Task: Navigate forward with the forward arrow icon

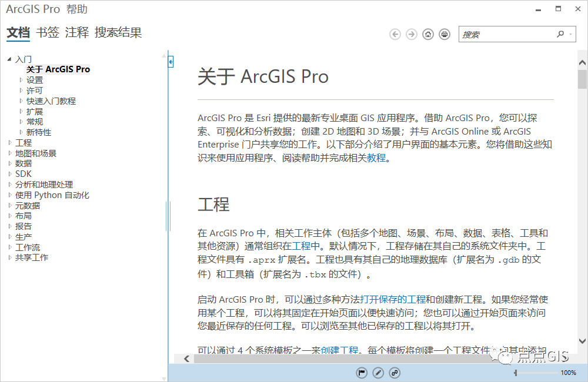Action: [412, 34]
